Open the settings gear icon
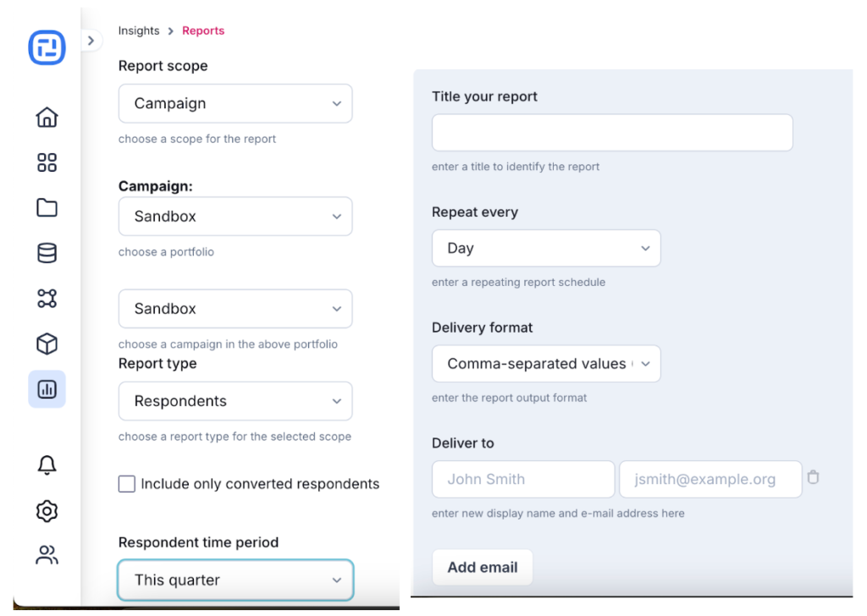The width and height of the screenshot is (867, 616). click(x=47, y=511)
